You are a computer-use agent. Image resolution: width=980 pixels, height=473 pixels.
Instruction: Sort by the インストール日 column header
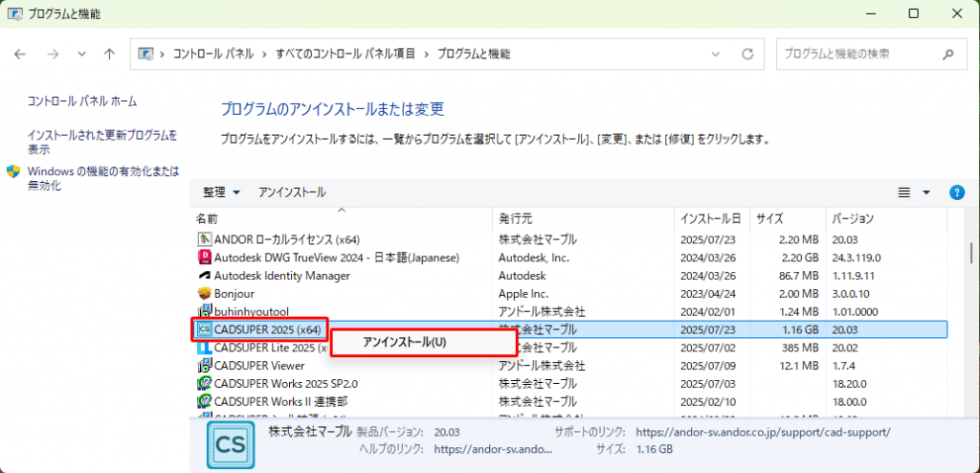pyautogui.click(x=712, y=219)
